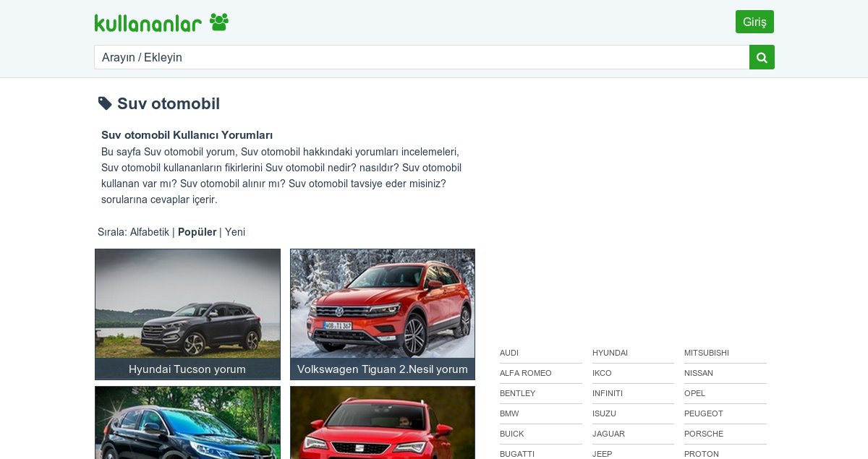
Task: Select the BENTLEY brand link
Action: [518, 393]
